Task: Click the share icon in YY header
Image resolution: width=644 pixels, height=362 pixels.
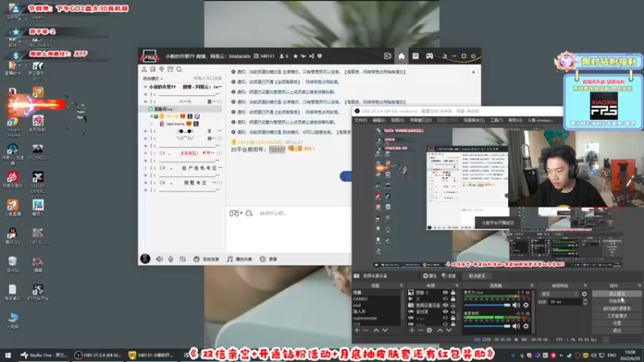Action: pyautogui.click(x=312, y=56)
